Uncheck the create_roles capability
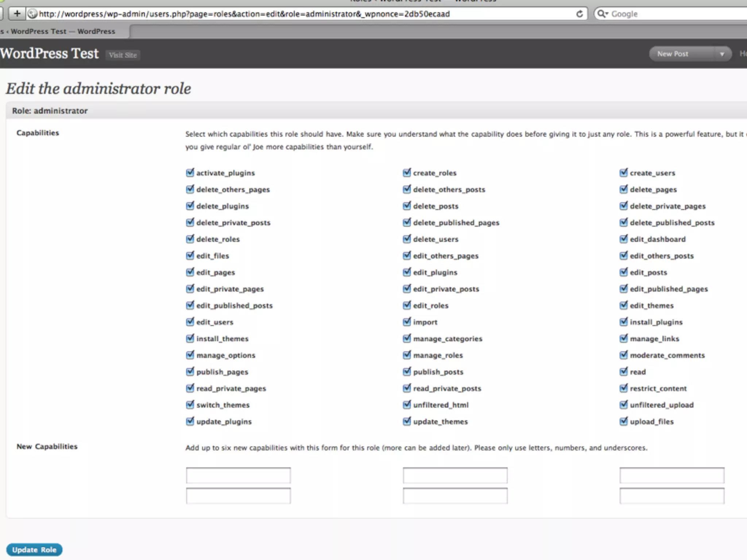This screenshot has height=560, width=747. point(407,172)
